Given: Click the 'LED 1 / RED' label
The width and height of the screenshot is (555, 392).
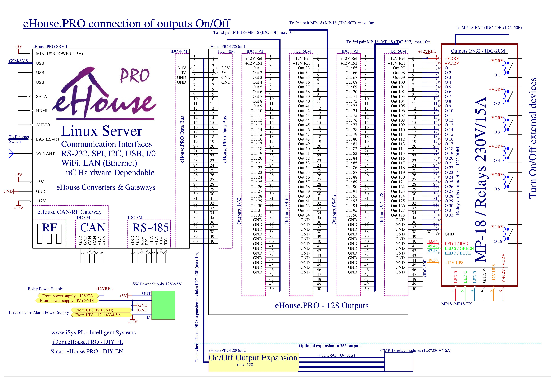Looking at the screenshot, I should (x=456, y=244).
